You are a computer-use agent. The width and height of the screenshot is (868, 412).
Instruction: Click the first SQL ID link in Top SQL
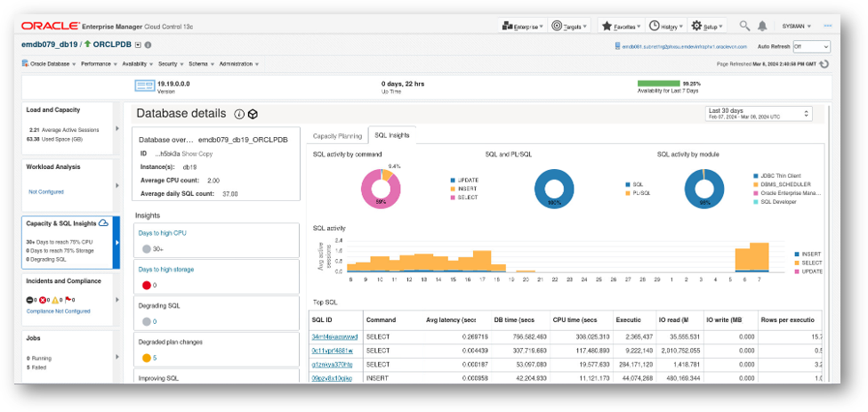pos(334,337)
